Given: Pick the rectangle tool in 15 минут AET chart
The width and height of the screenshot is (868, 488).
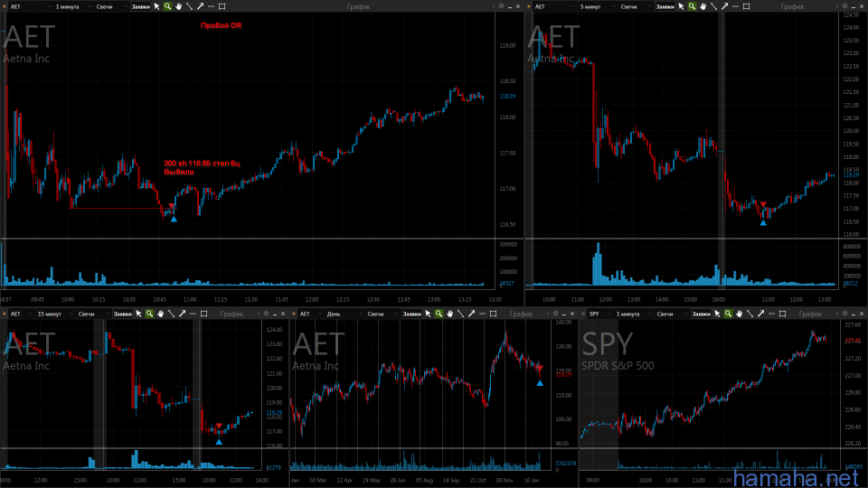Looking at the screenshot, I should click(203, 314).
